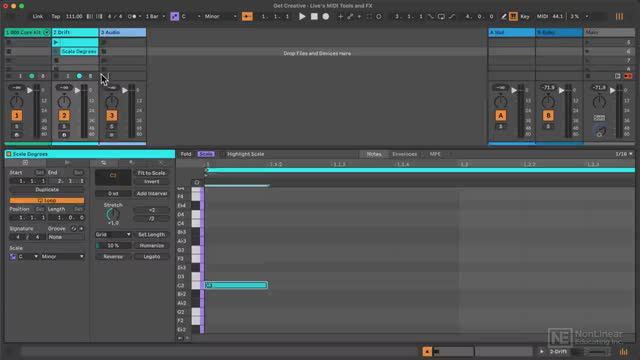
Task: Launch the playing clip in Drift track
Action: [x=56, y=42]
